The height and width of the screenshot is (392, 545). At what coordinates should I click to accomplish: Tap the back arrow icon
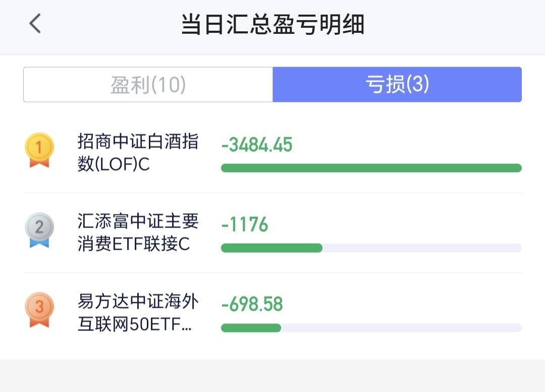click(x=35, y=24)
